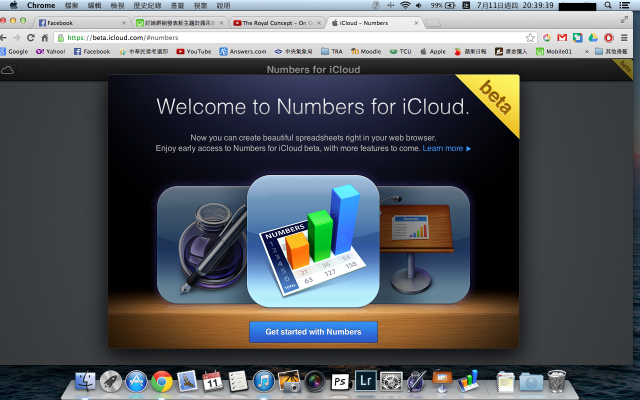Switch to The Royal Concept YouTube tab

(x=278, y=23)
